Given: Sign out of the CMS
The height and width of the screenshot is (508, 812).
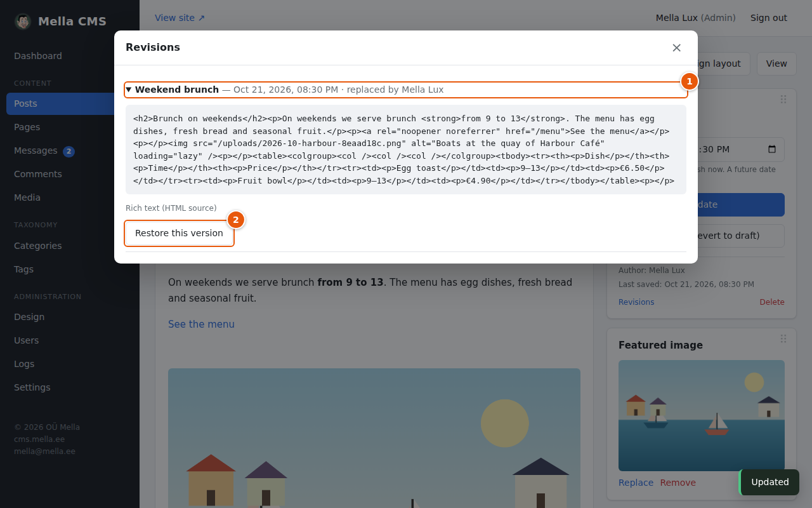Looking at the screenshot, I should point(769,18).
